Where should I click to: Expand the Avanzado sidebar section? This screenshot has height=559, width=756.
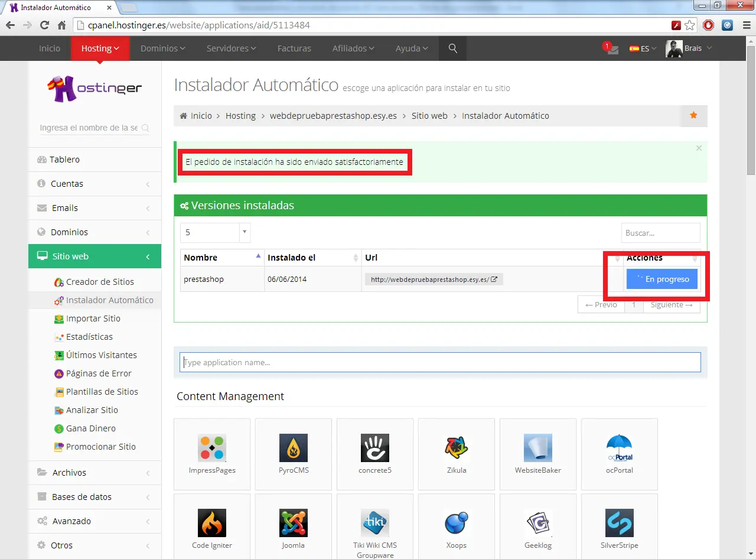[94, 521]
